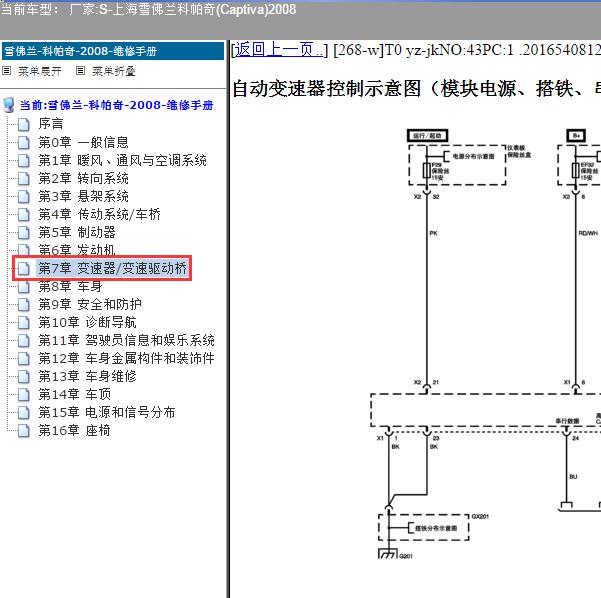Expand all menus with 菜单展开

(x=40, y=71)
